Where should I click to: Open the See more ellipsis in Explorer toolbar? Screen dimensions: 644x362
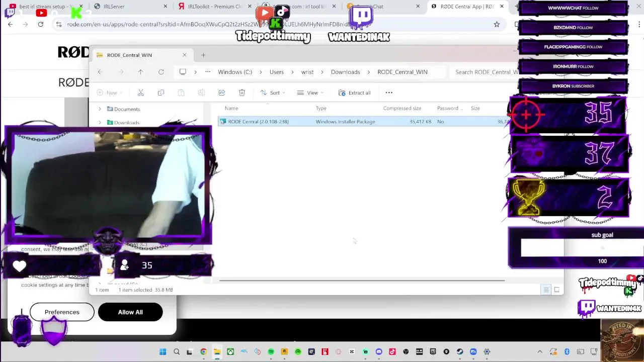(x=389, y=93)
